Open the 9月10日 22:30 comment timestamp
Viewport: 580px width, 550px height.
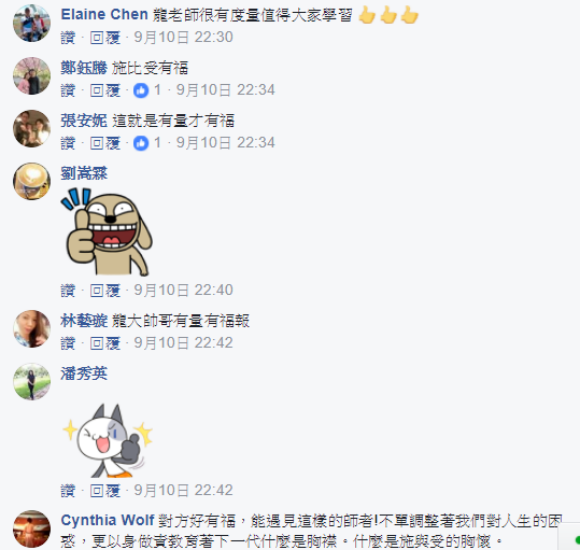183,37
